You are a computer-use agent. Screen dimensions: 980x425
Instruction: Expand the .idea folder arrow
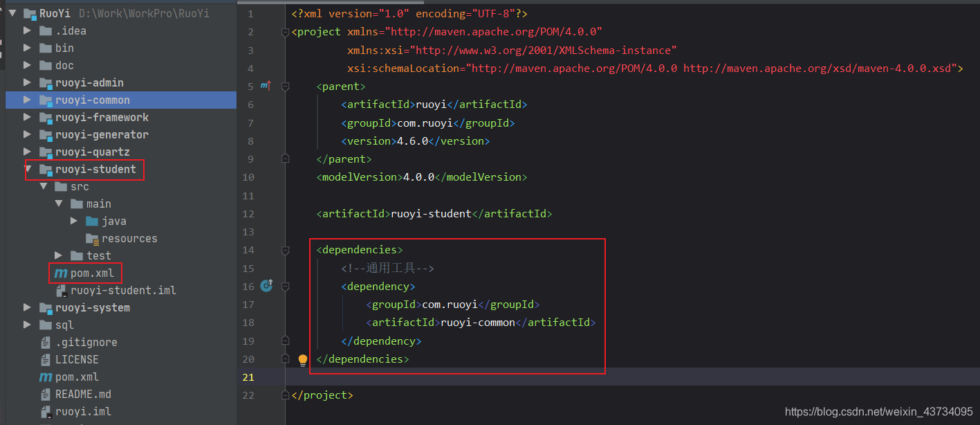tap(28, 30)
